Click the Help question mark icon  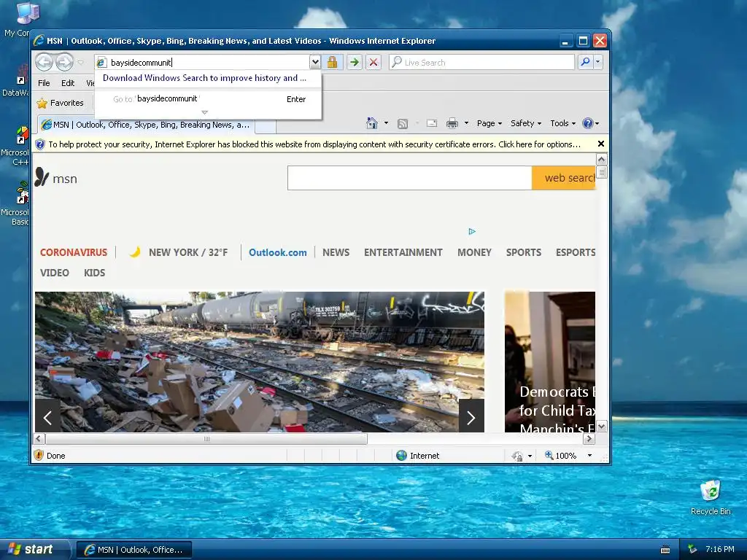[x=588, y=123]
